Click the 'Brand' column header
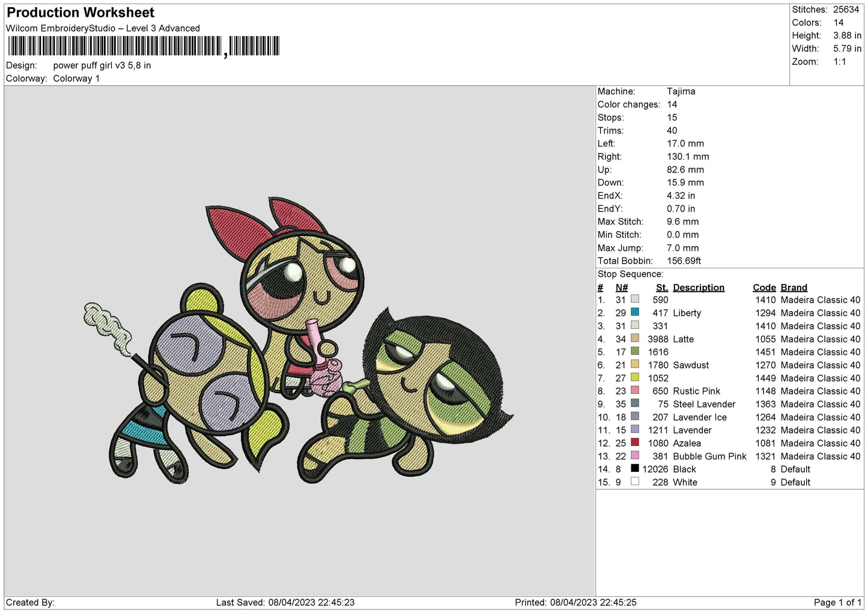 coord(794,288)
